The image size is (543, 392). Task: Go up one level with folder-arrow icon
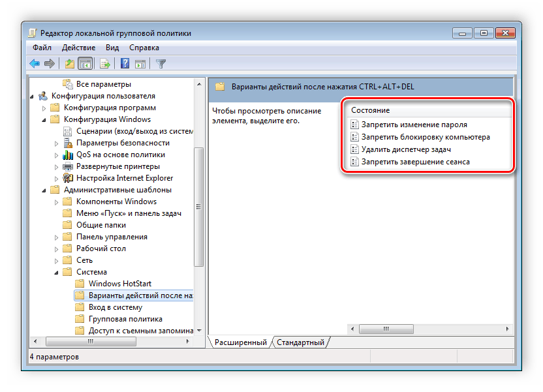coord(70,64)
